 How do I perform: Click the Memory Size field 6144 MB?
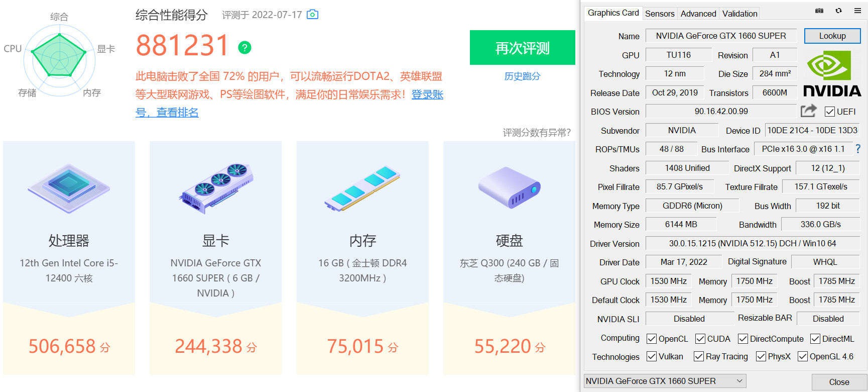tap(681, 224)
